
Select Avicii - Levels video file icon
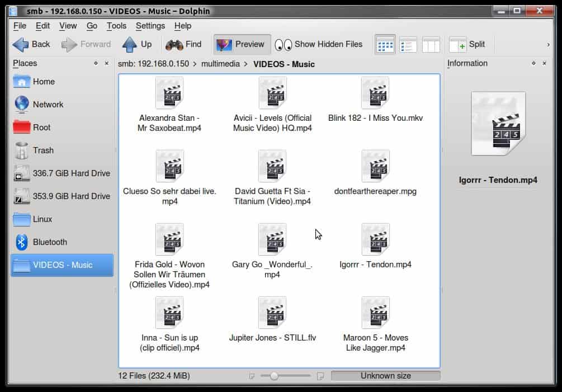click(x=272, y=93)
